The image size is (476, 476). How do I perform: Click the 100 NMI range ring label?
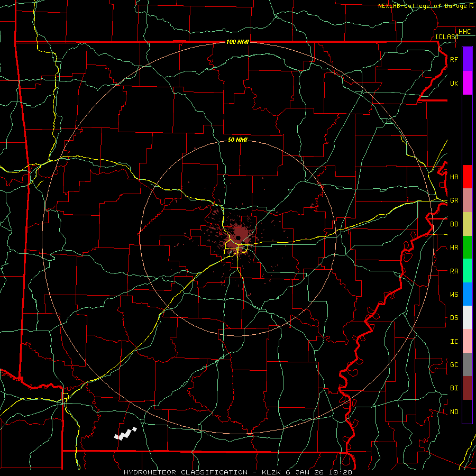tap(237, 42)
